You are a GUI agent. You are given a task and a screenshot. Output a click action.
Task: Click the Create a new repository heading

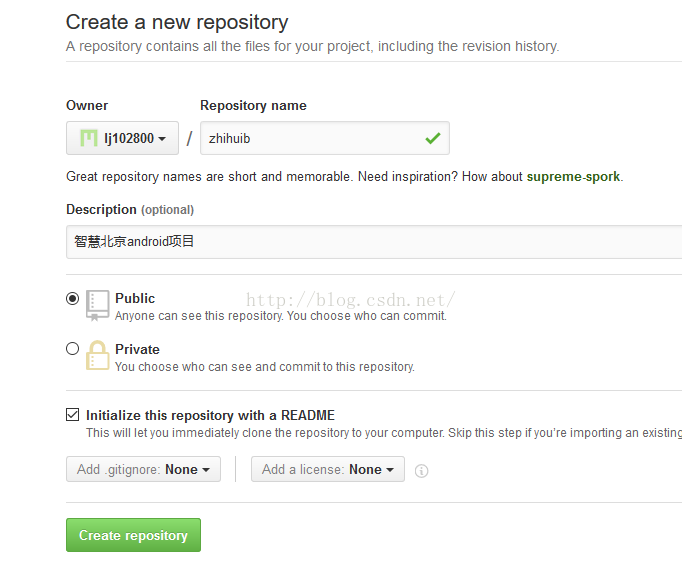(177, 22)
